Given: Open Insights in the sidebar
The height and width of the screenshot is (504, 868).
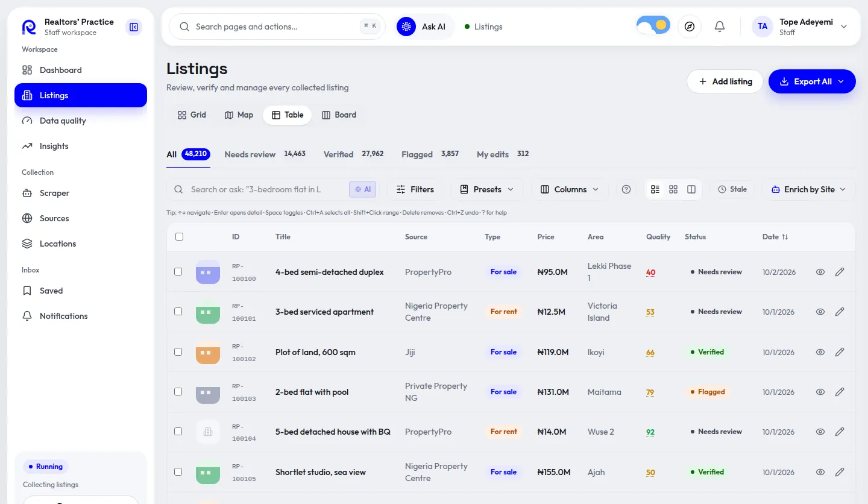Looking at the screenshot, I should pos(81,146).
